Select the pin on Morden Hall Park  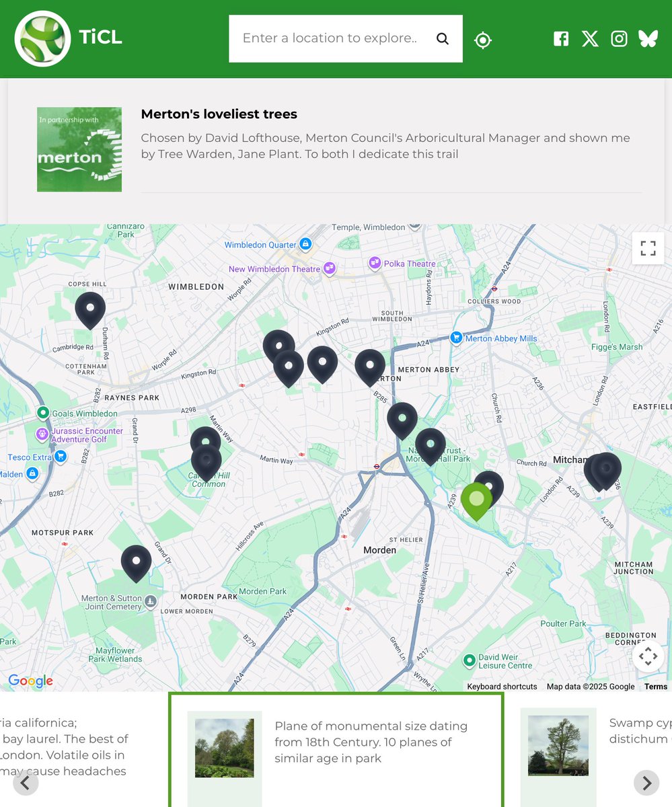(430, 445)
